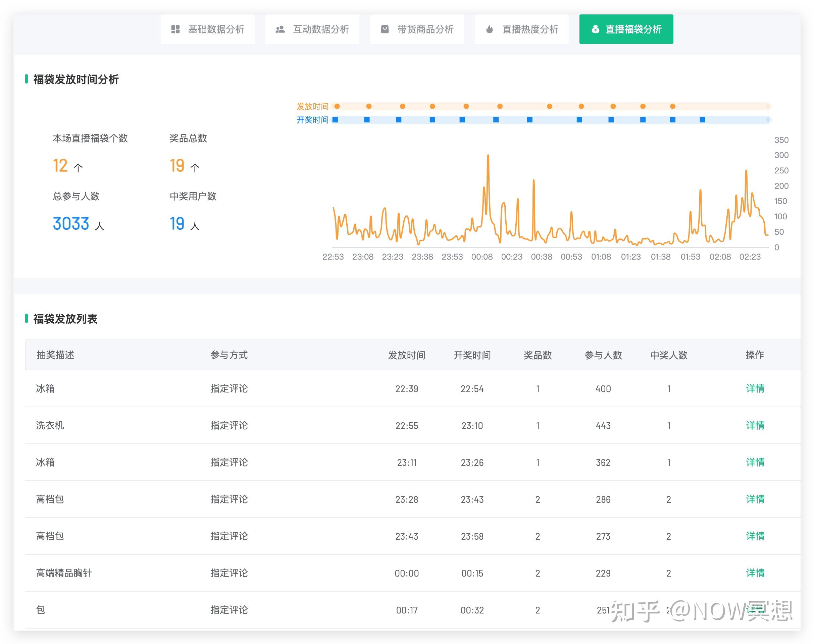Click the 奖品数 column header
Viewport: 814px width, 644px height.
(x=538, y=355)
